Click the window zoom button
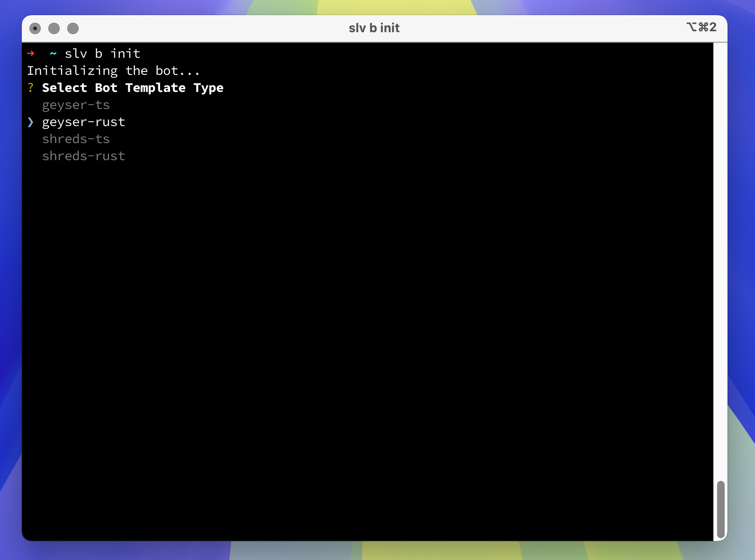The height and width of the screenshot is (560, 755). coord(73,28)
